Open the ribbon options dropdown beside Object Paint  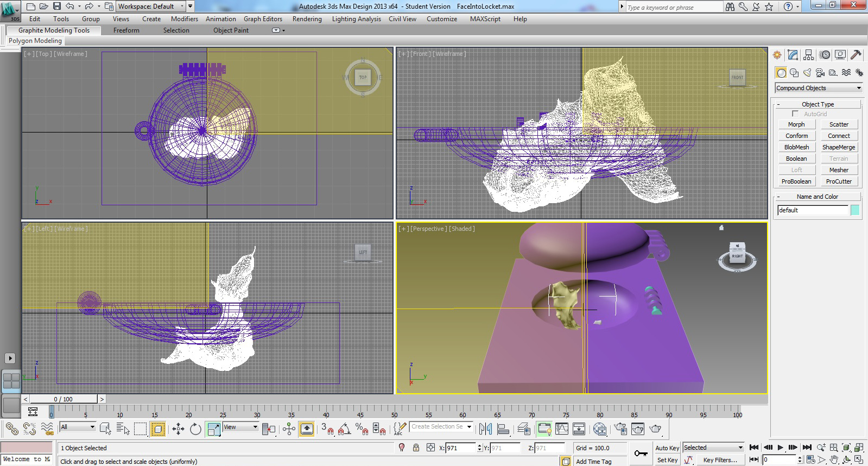(x=277, y=30)
